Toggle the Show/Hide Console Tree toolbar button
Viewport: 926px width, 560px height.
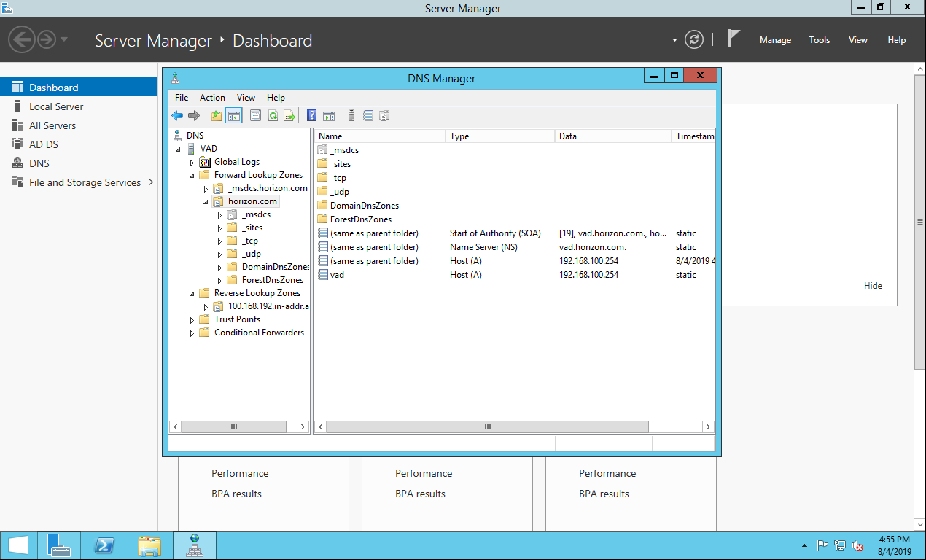(234, 115)
